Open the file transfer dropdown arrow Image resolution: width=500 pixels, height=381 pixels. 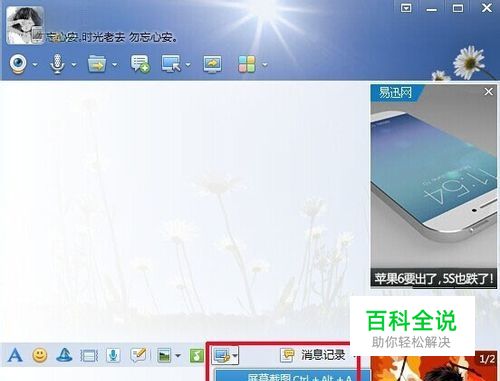point(115,64)
